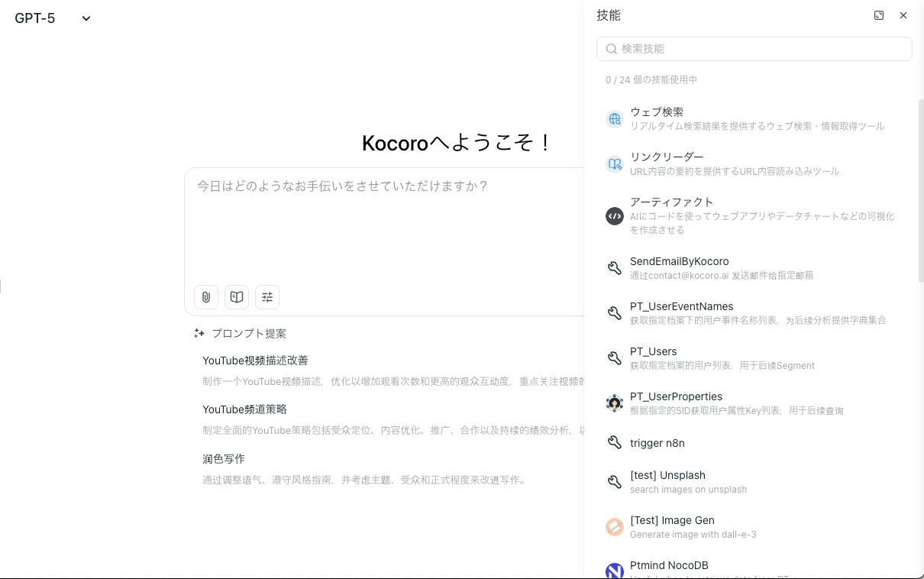Close the 技能 skills panel
This screenshot has width=924, height=579.
coord(903,15)
